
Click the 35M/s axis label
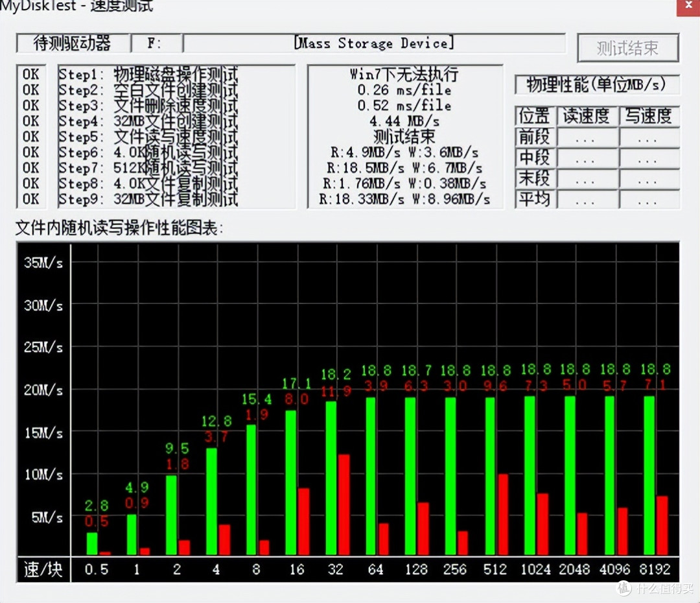(x=43, y=262)
